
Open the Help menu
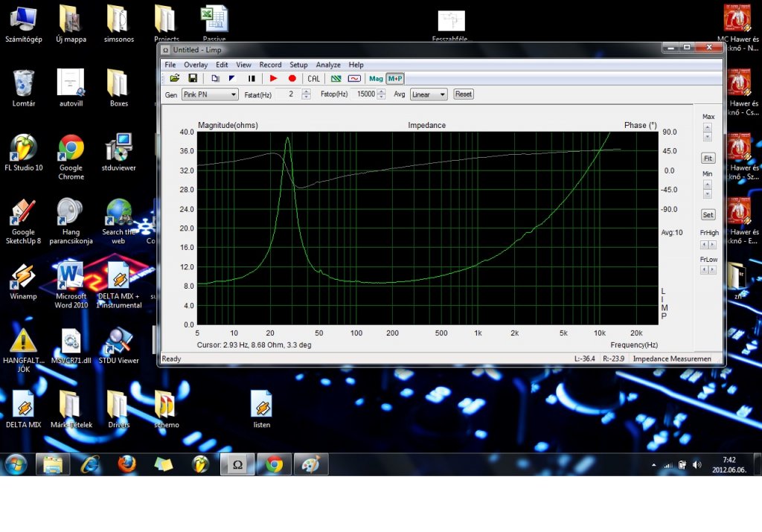pos(356,65)
